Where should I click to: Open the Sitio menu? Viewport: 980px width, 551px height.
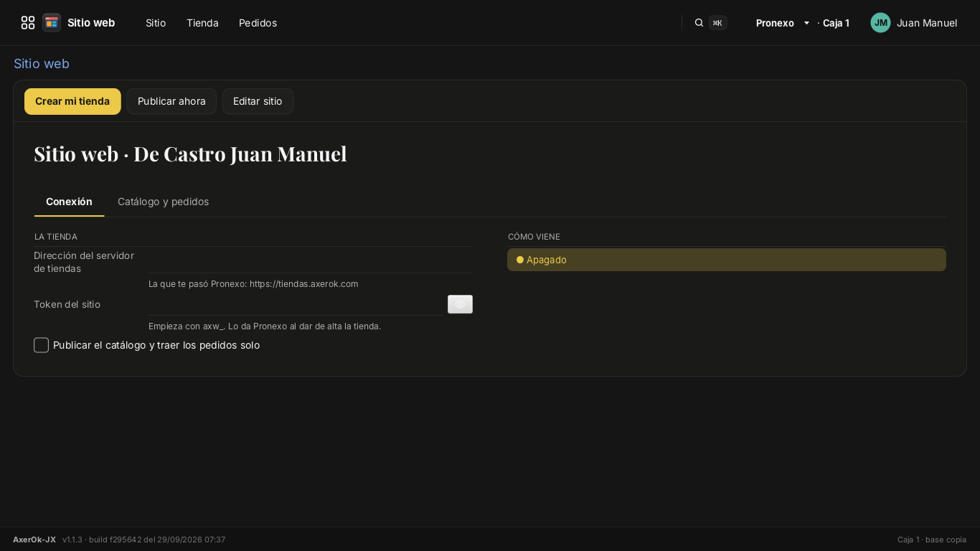tap(156, 23)
